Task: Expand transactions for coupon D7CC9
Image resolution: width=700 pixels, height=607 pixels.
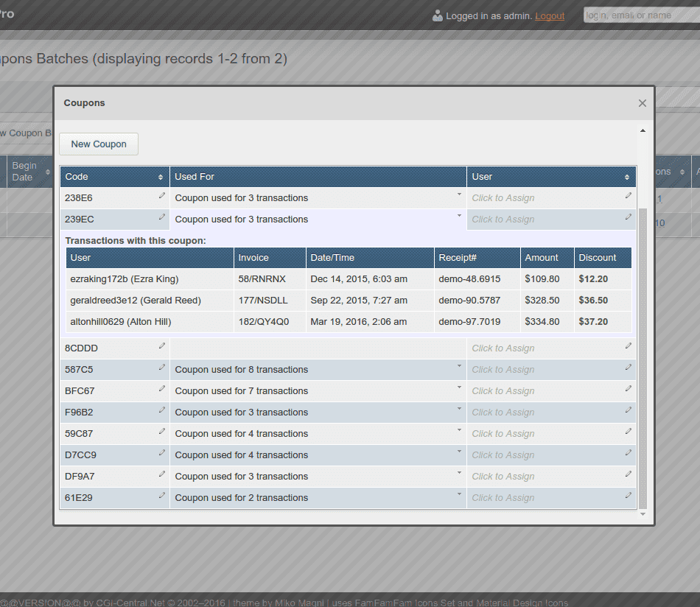Action: 459,452
